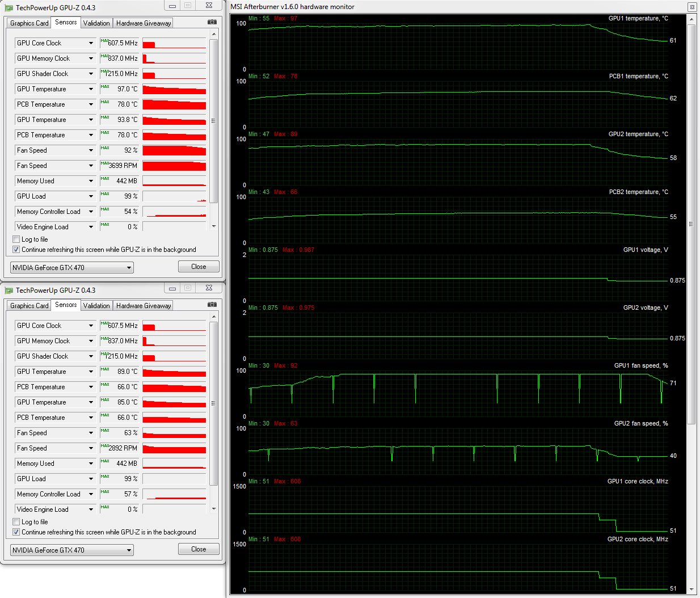Click the GPU1 temperature graph in Afterburner
700x598 pixels.
(458, 46)
